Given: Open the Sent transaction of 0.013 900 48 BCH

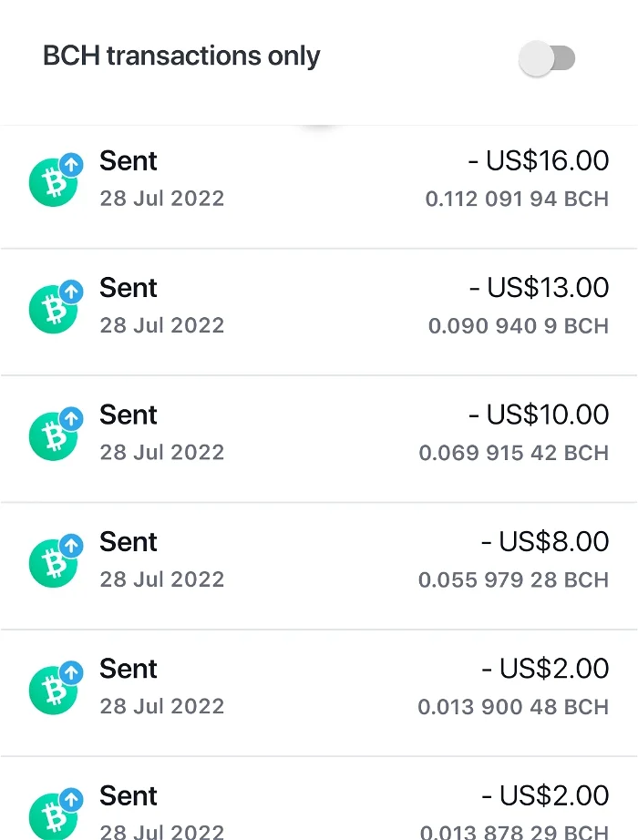Looking at the screenshot, I should coord(319,692).
